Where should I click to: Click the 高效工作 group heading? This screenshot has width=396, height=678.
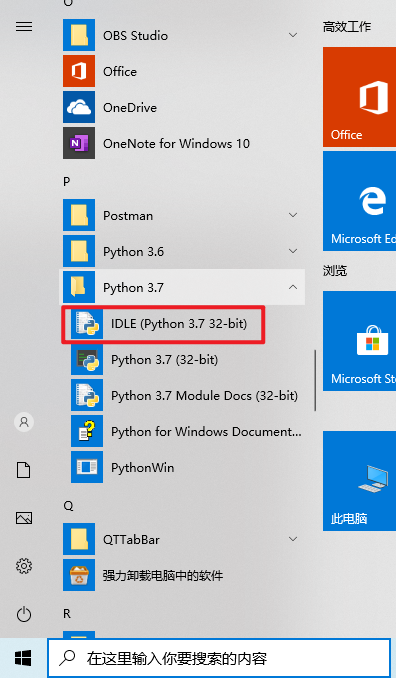click(x=347, y=26)
